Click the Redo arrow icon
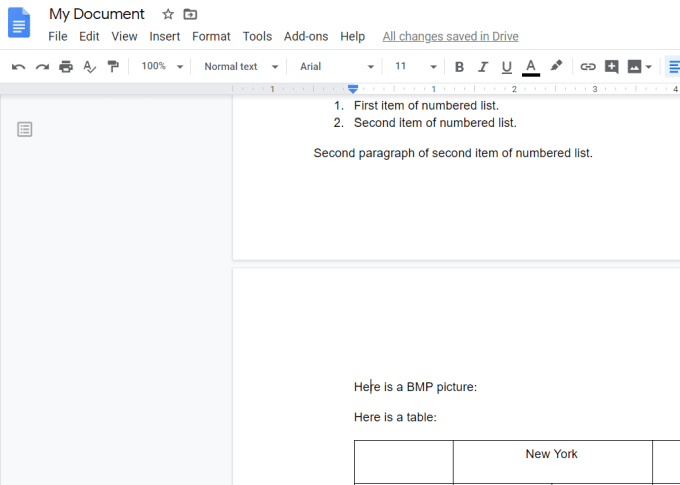The image size is (680, 485). coord(42,67)
